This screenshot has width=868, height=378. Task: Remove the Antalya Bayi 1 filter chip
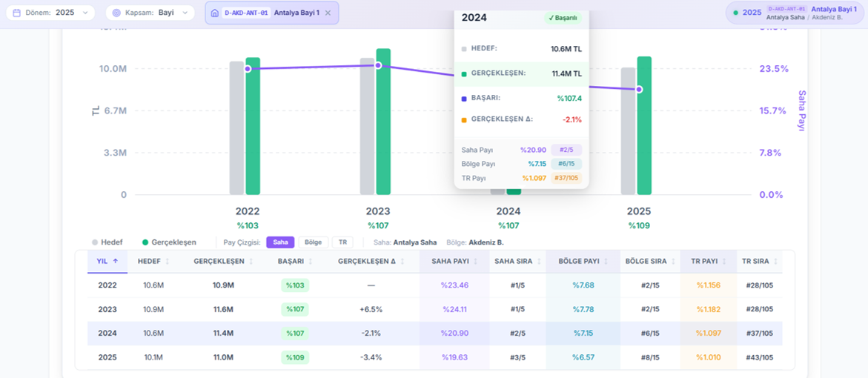point(328,13)
